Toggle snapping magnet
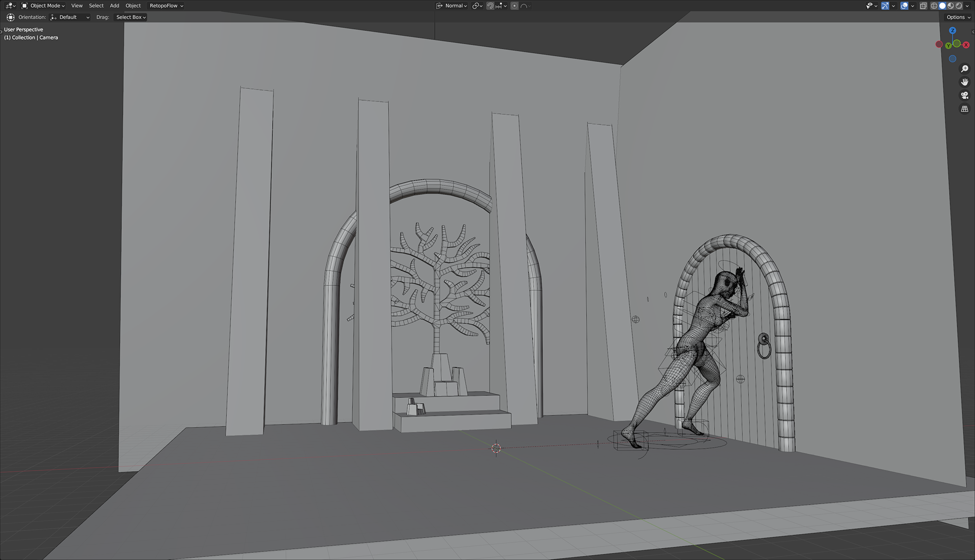Screen dimensions: 975x560 [490, 6]
